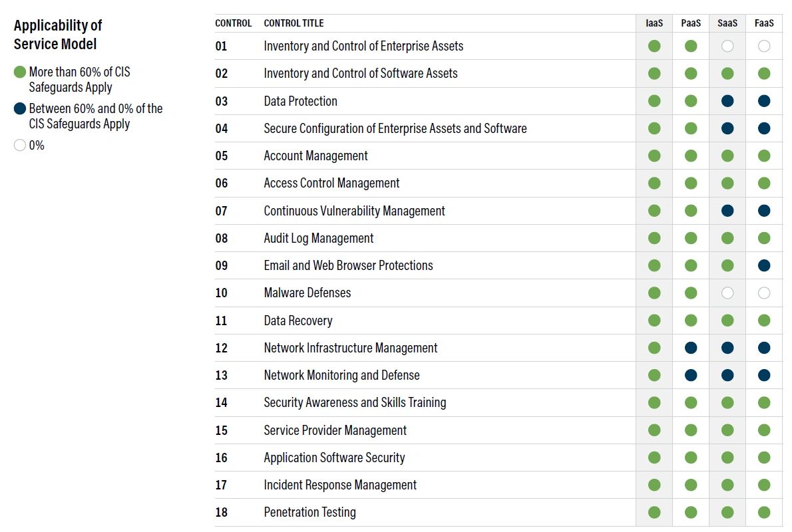Open the Penetration Testing control row
Viewport: 792px width, 532px height.
point(310,512)
